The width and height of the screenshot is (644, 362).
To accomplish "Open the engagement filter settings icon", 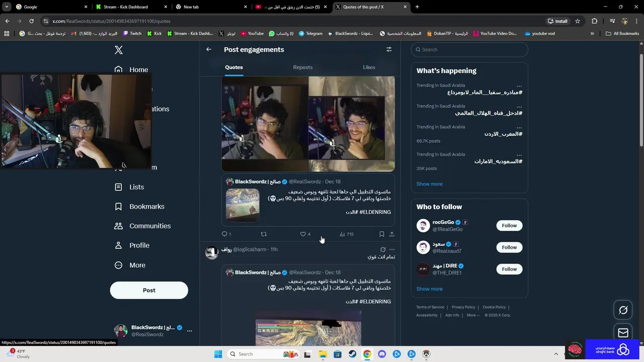I will tap(389, 49).
